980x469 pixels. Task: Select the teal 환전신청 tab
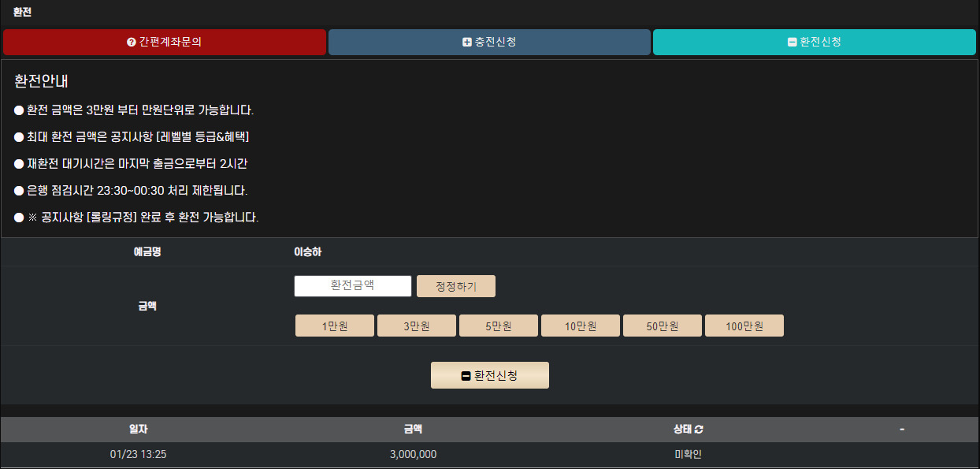pos(815,43)
